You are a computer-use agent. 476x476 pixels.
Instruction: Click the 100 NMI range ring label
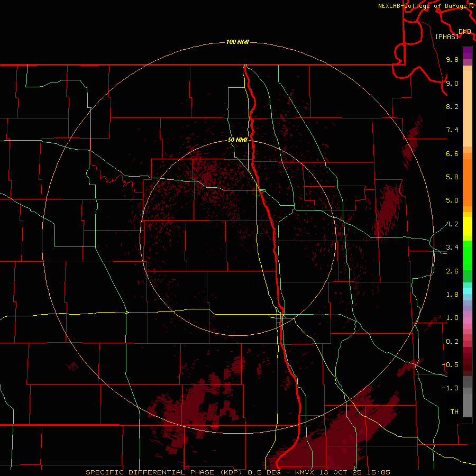click(x=237, y=42)
